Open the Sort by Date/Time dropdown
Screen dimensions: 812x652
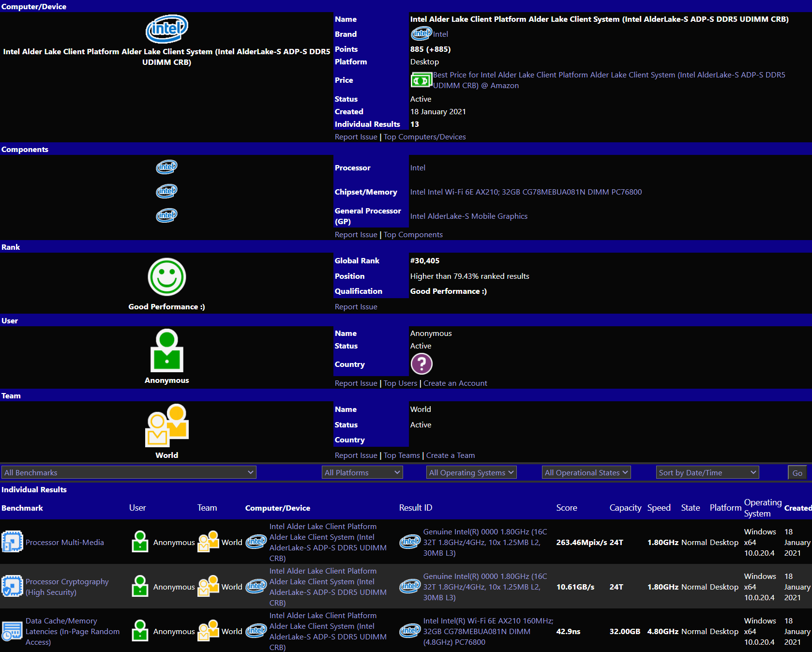pos(707,472)
